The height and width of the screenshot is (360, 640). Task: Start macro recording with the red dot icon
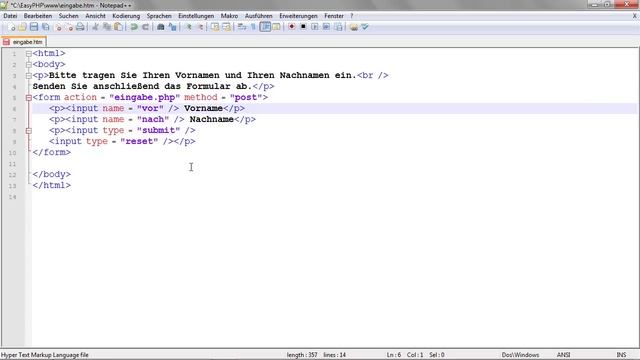[291, 27]
